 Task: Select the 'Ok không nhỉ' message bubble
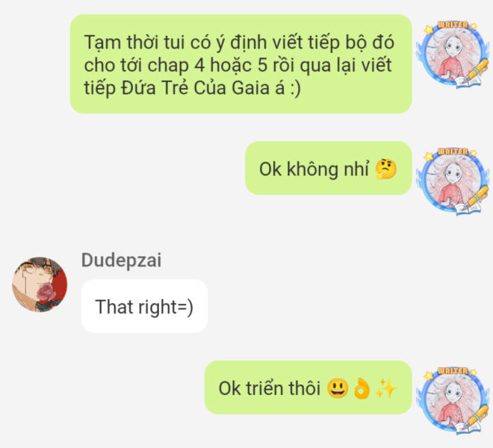[x=328, y=168]
